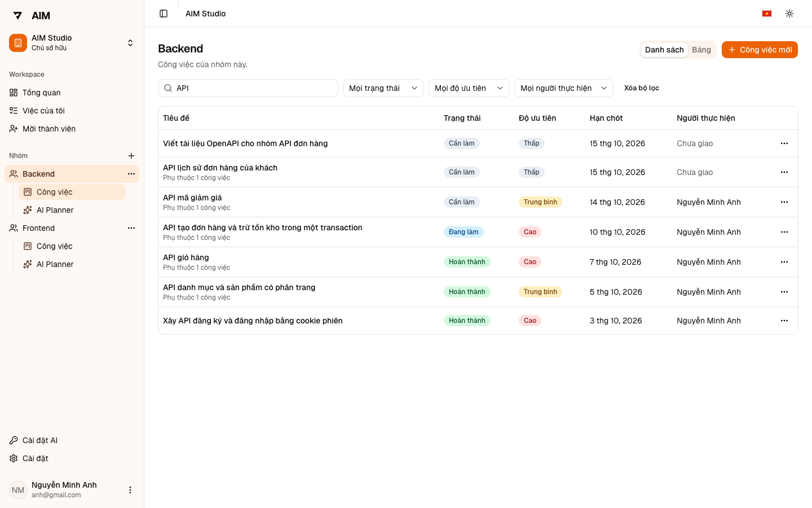The image size is (812, 508).
Task: Open Mọi trạng thái filter dropdown
Action: tap(383, 88)
